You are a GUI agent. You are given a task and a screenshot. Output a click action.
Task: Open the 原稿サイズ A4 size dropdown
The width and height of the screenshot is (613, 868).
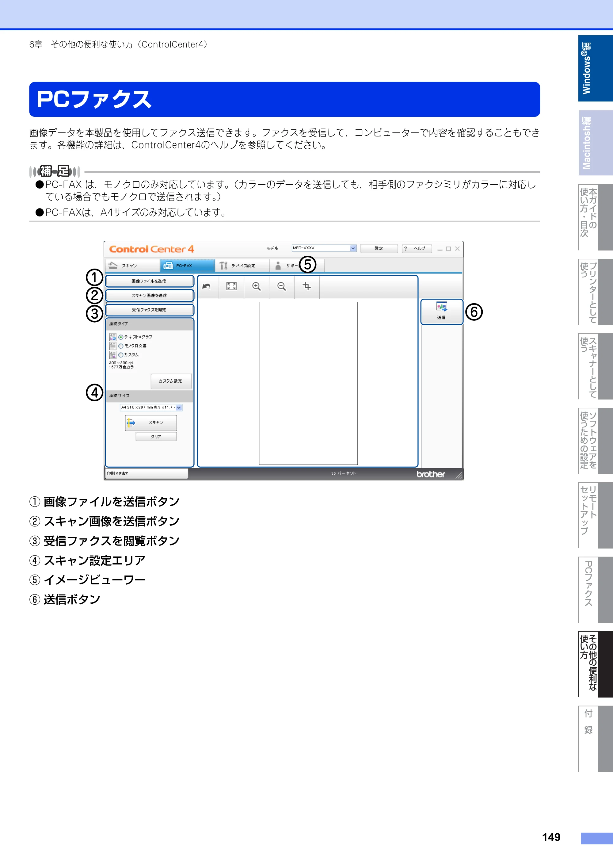[151, 407]
